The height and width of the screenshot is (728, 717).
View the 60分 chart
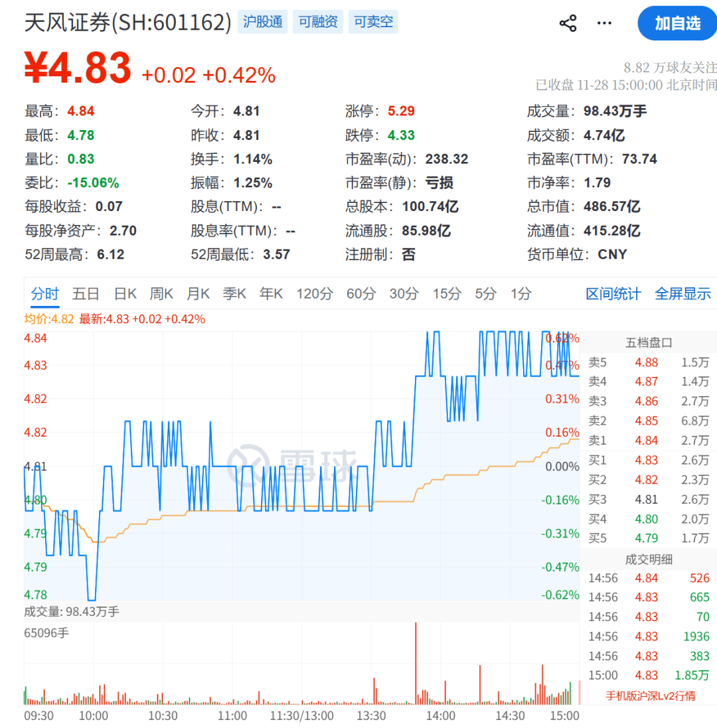tap(360, 293)
